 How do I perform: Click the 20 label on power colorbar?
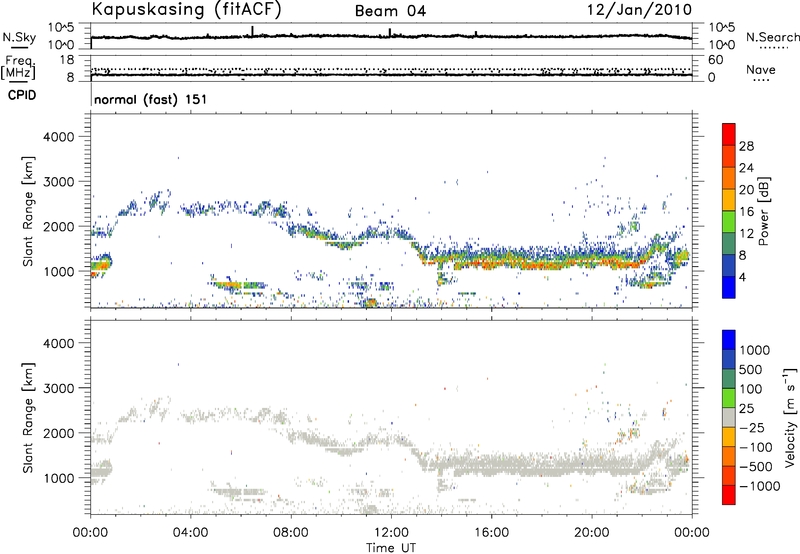(x=746, y=190)
